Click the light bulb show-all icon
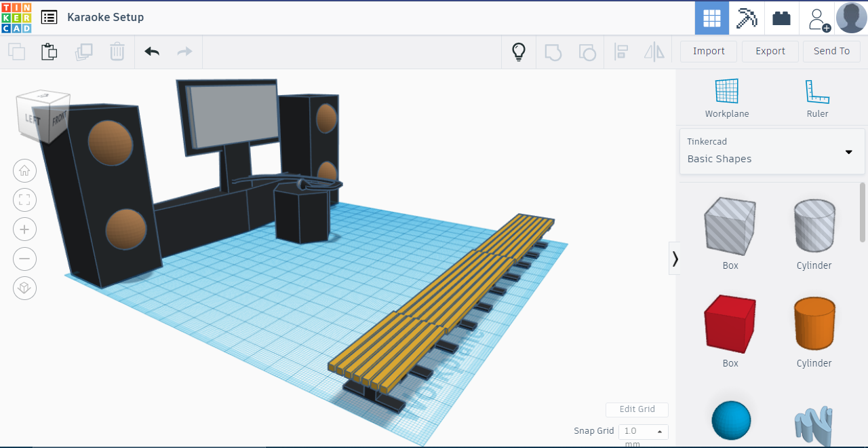 pos(518,51)
